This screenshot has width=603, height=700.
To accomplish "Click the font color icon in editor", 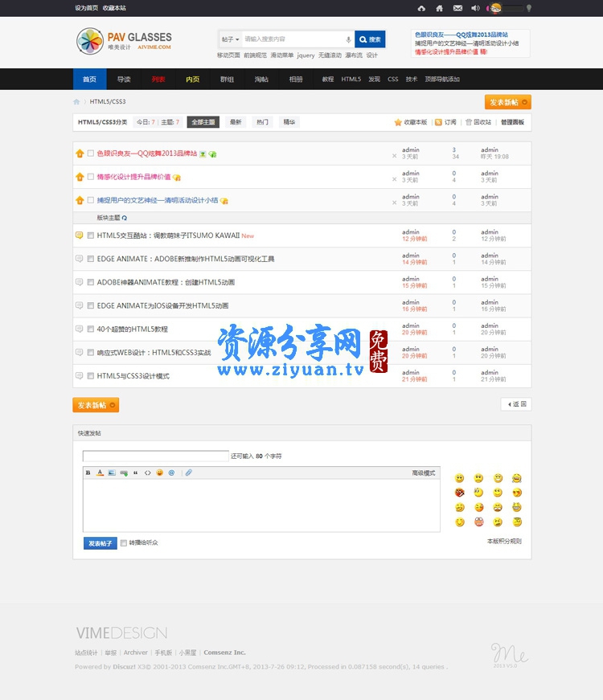I will pos(100,473).
